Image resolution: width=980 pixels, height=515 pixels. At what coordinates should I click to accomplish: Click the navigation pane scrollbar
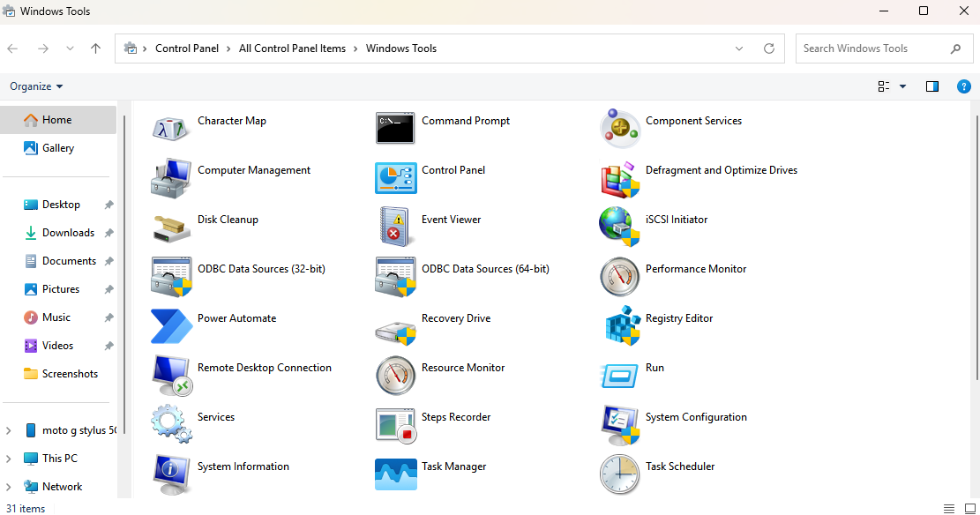tap(123, 273)
